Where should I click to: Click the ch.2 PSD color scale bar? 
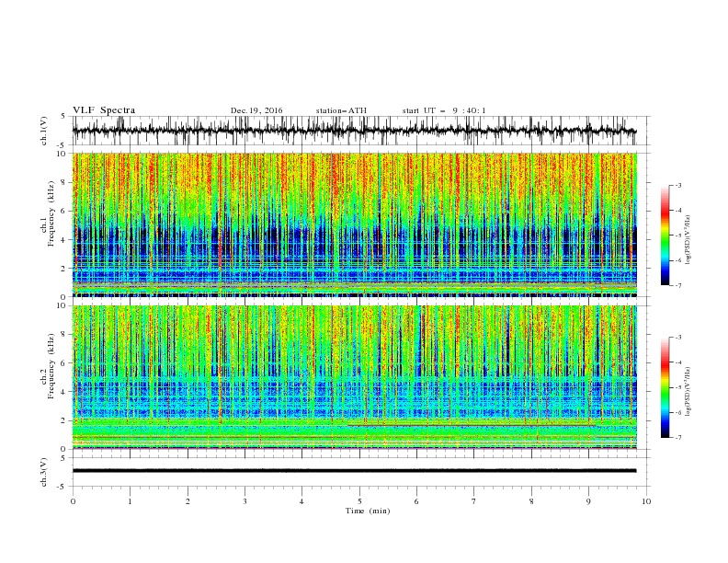pyautogui.click(x=665, y=387)
